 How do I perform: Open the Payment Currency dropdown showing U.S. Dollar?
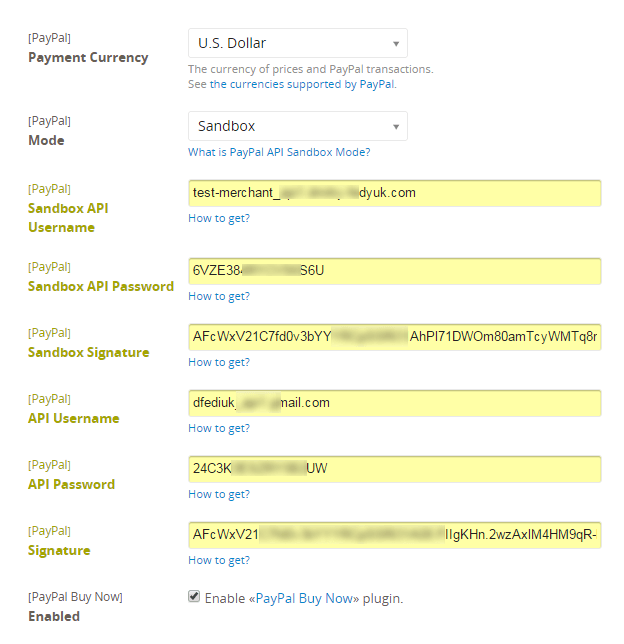(297, 43)
